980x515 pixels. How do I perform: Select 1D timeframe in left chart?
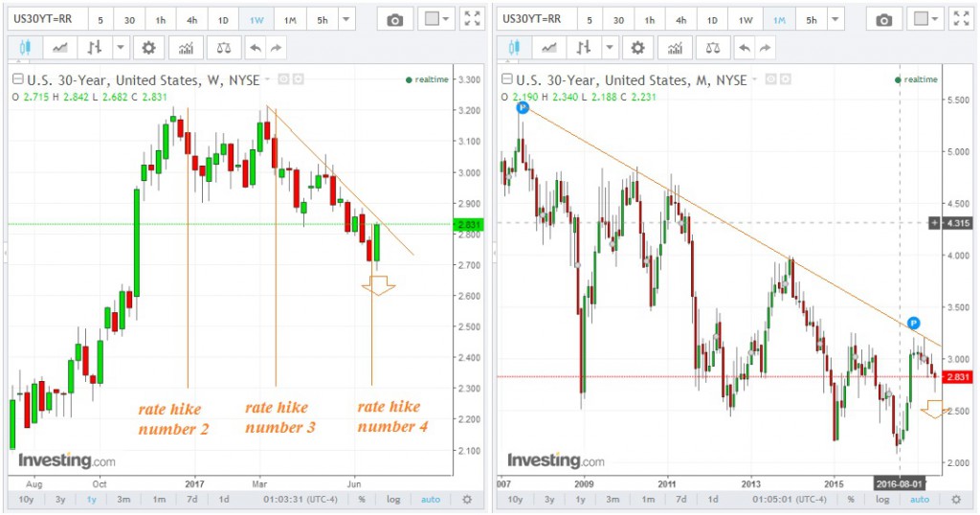[x=222, y=20]
